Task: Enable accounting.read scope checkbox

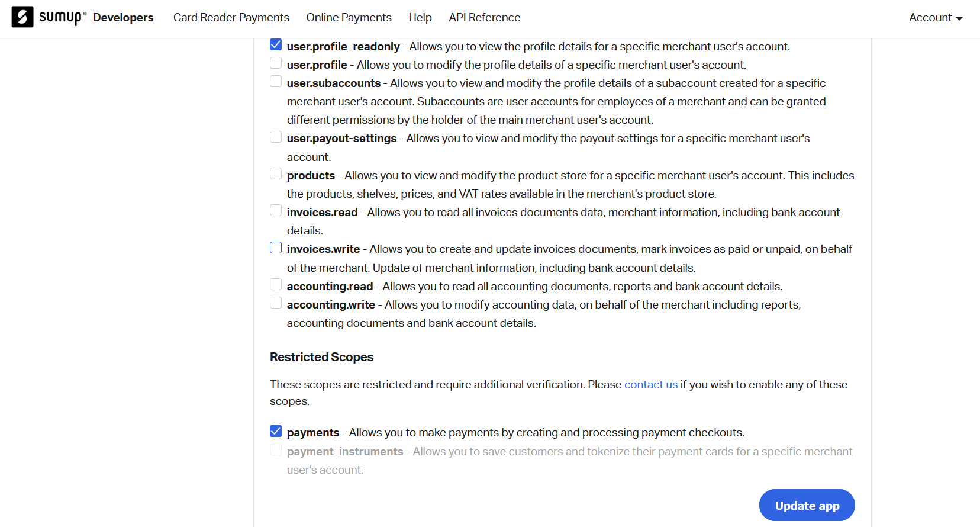Action: [x=276, y=285]
